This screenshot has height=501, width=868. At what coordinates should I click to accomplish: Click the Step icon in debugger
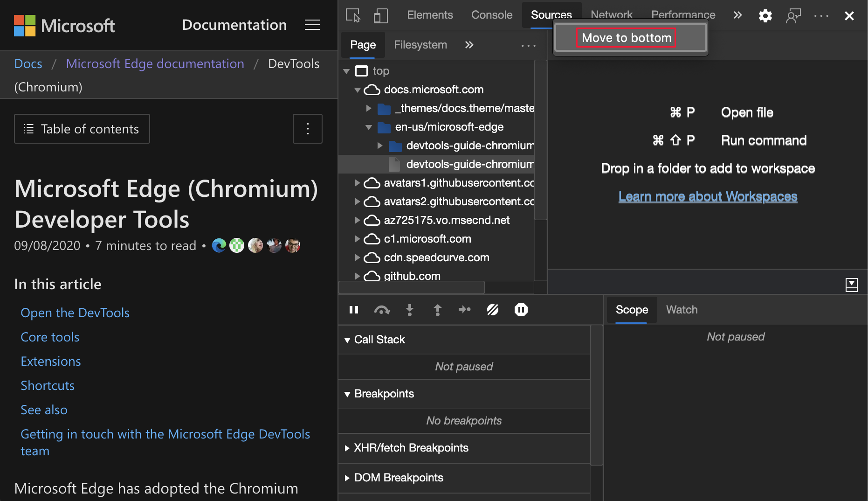[x=465, y=309]
